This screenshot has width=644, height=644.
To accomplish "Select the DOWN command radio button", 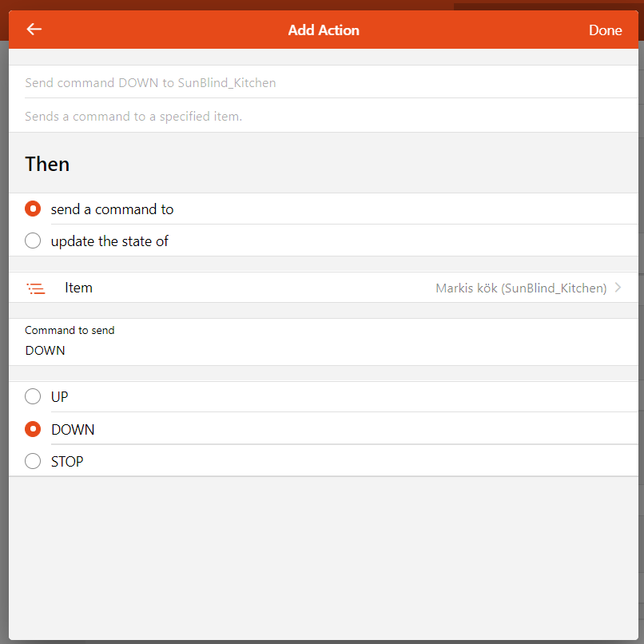I will [33, 429].
